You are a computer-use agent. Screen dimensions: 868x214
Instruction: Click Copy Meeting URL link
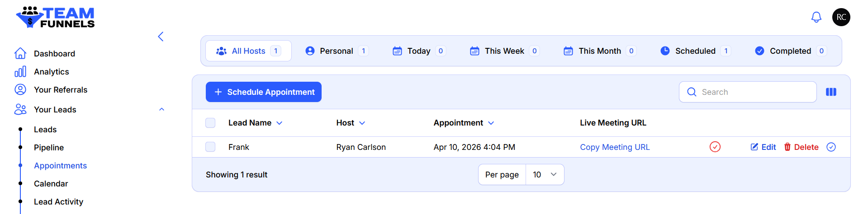point(615,147)
